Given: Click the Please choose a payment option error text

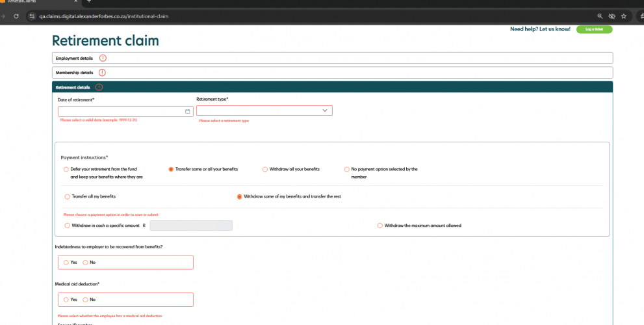Looking at the screenshot, I should click(111, 214).
